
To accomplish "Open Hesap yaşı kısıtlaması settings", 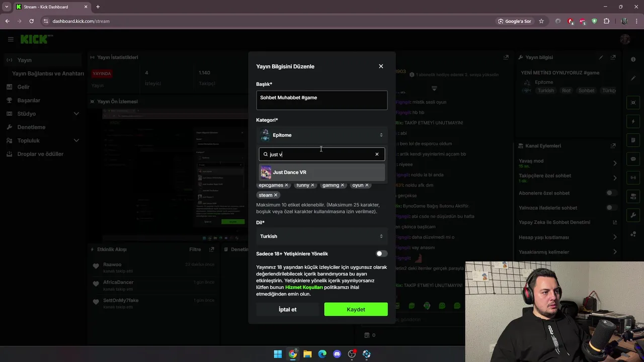I will (568, 237).
